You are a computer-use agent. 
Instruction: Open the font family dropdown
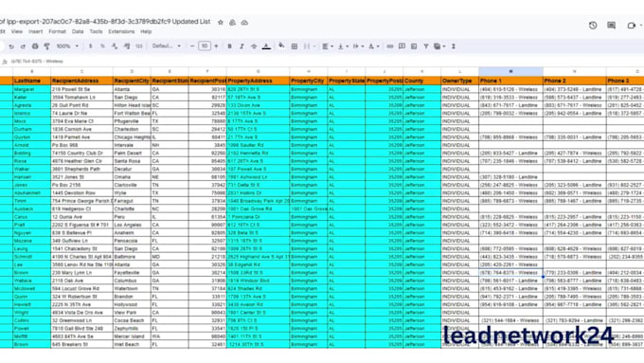[x=167, y=46]
